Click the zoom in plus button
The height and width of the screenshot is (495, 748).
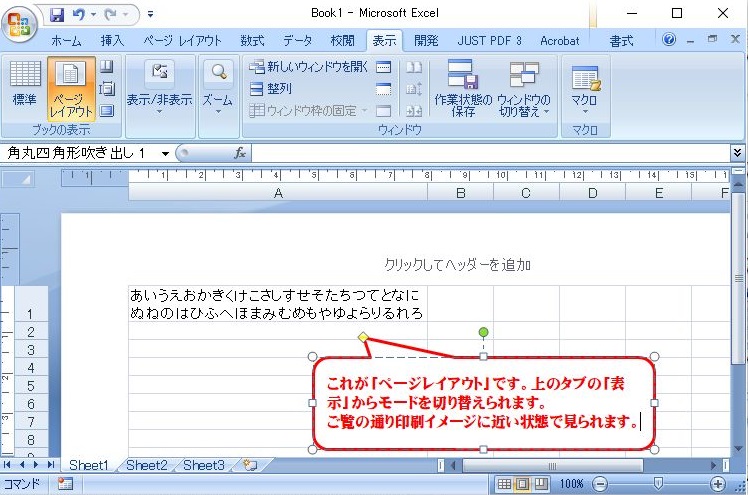point(717,484)
